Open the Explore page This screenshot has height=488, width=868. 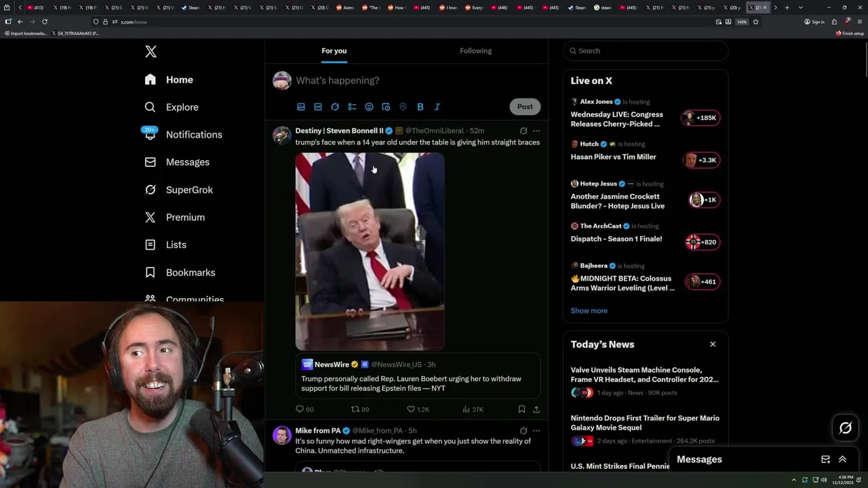(172, 107)
